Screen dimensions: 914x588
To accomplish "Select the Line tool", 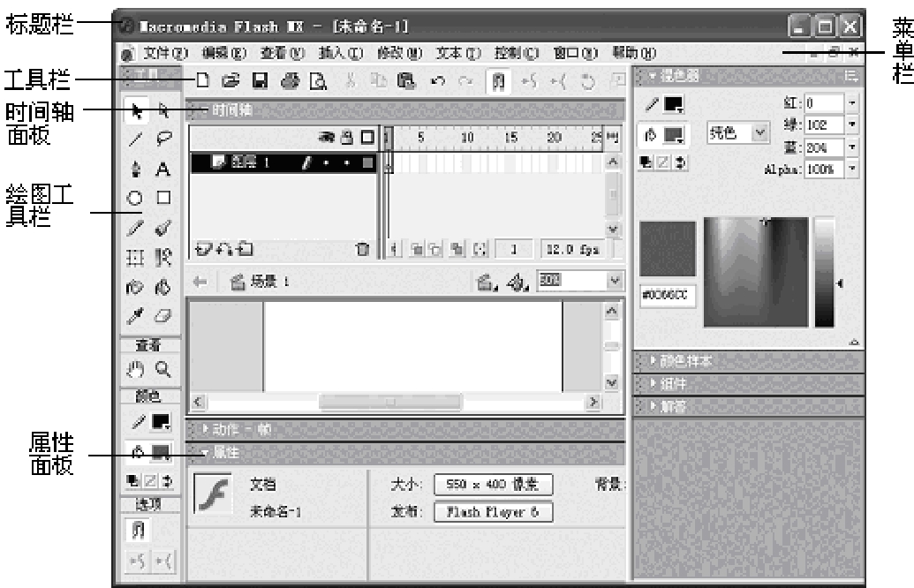I will click(x=135, y=139).
